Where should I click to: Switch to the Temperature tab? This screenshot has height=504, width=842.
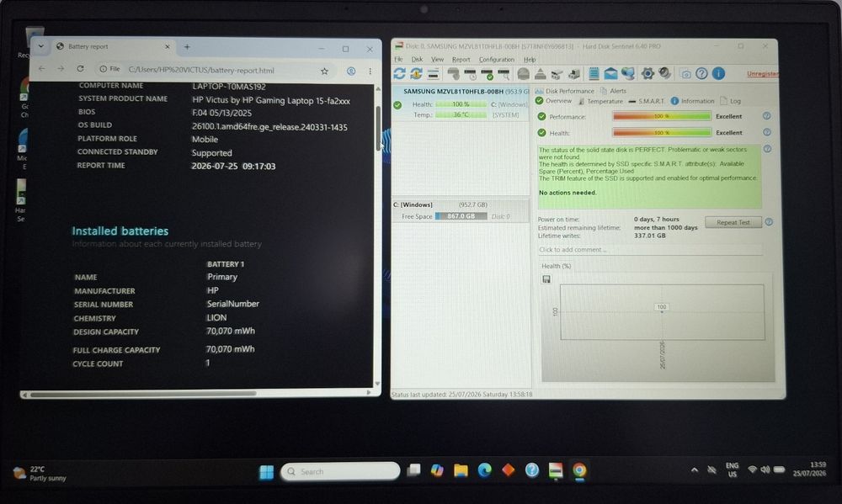600,101
